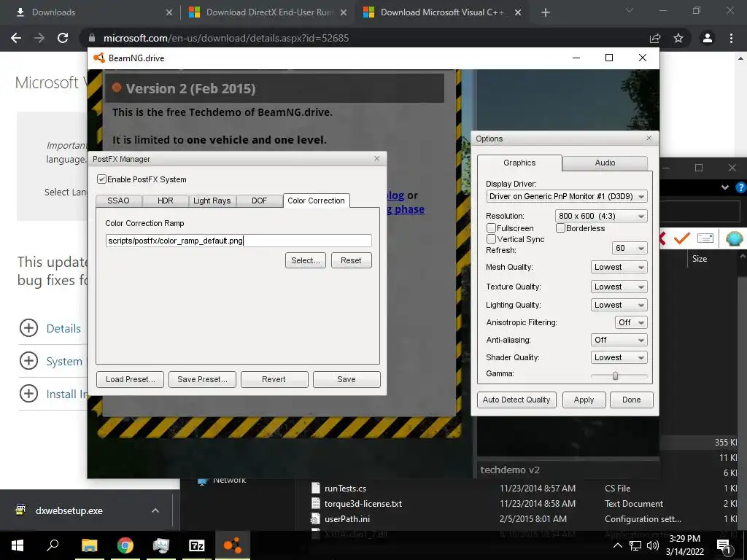Adjust the Gamma slider handle
747x560 pixels.
pyautogui.click(x=615, y=376)
